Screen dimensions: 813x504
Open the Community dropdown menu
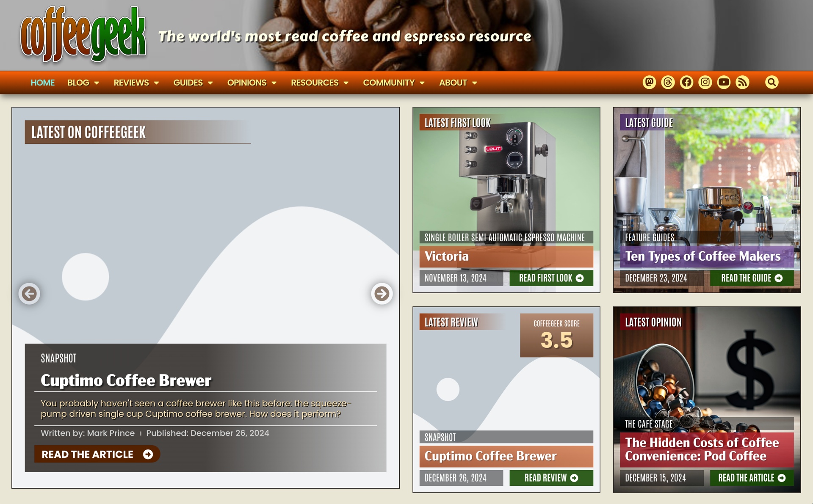[x=393, y=83]
